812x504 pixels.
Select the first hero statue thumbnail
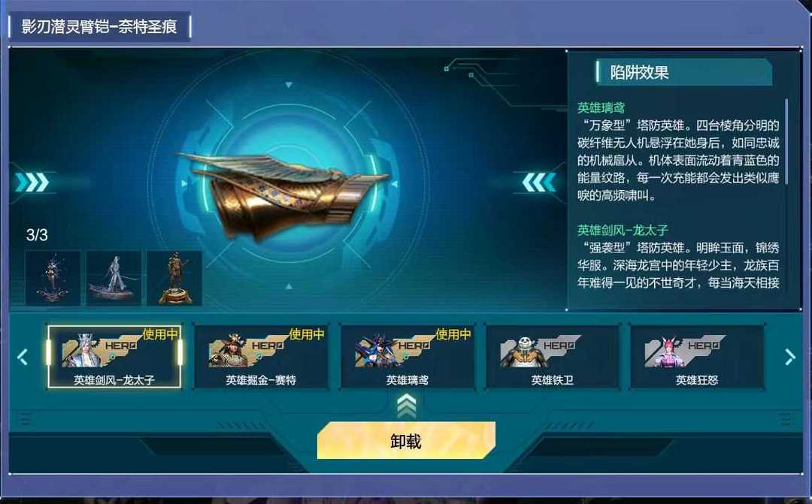53,279
